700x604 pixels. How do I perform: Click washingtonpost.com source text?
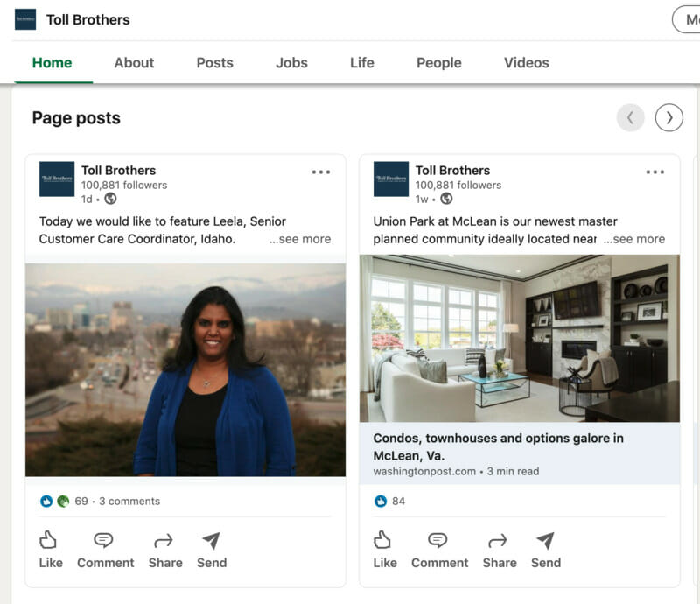[x=424, y=471]
